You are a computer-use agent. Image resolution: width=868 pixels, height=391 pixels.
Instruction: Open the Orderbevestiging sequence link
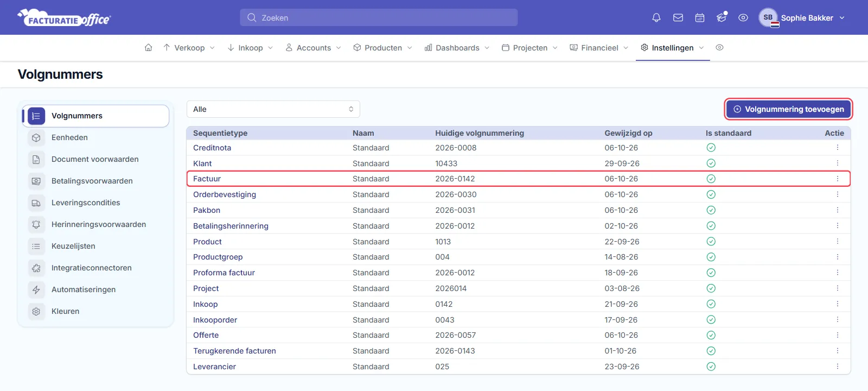225,194
